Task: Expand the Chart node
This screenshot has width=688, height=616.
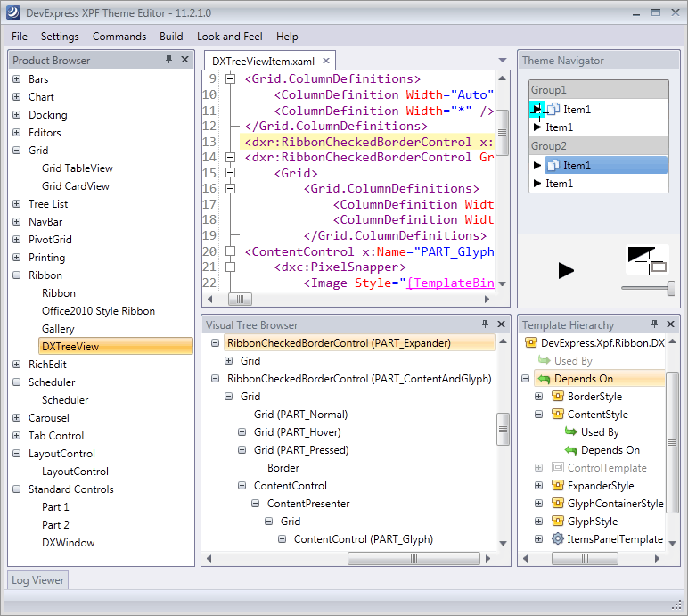Action: tap(17, 96)
